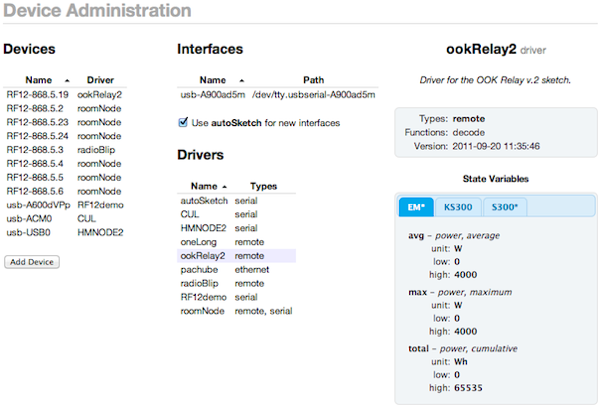Click the ethernet type for pachube

(252, 269)
